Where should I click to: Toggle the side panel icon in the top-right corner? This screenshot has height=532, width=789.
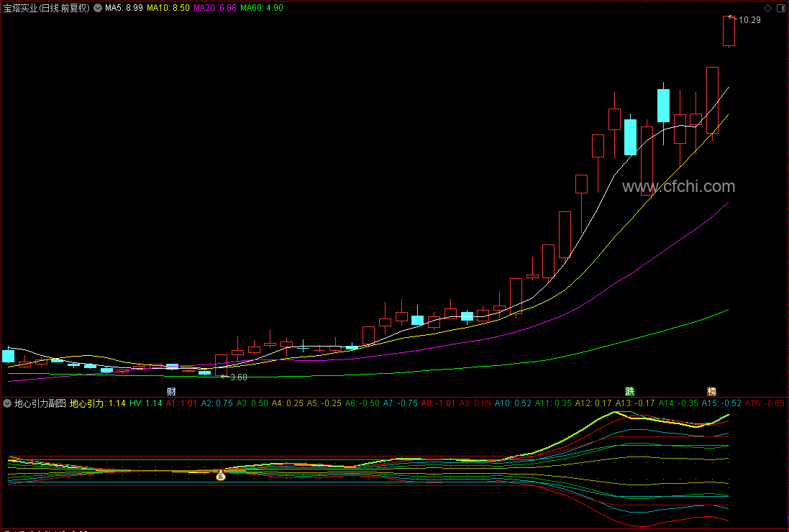point(781,8)
